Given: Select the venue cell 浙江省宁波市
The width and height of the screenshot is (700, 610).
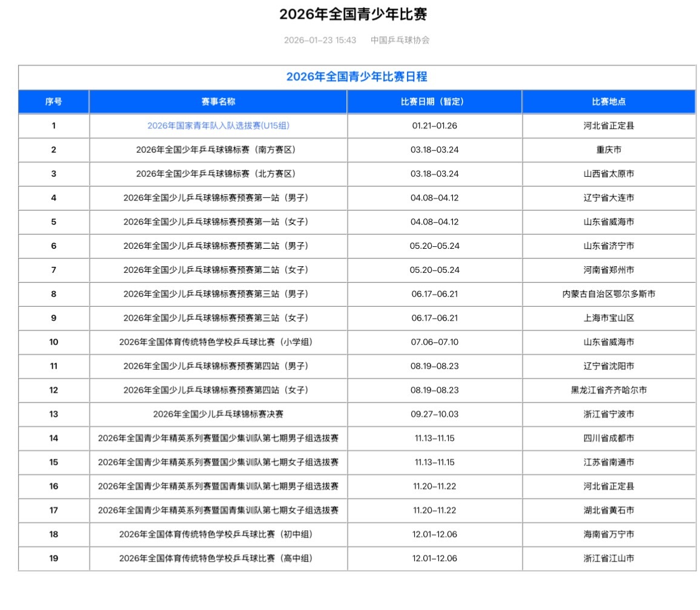Looking at the screenshot, I should coord(609,415).
